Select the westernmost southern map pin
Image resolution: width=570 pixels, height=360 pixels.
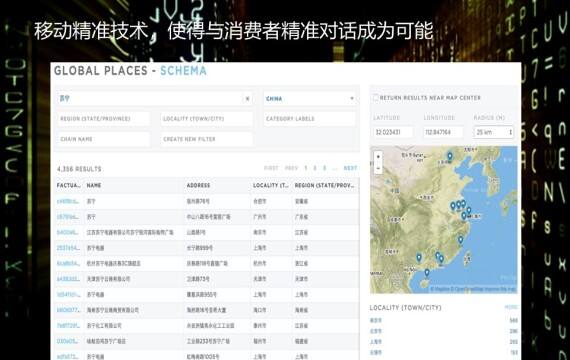[419, 257]
